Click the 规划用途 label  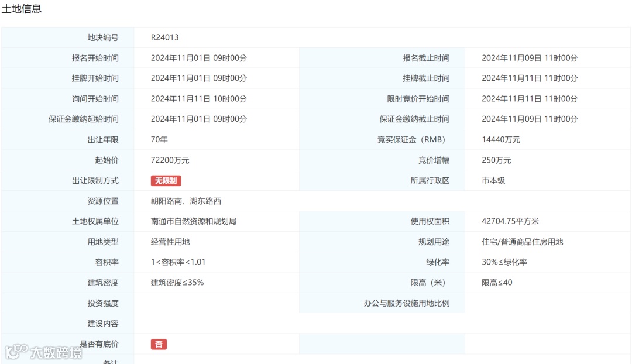(434, 242)
